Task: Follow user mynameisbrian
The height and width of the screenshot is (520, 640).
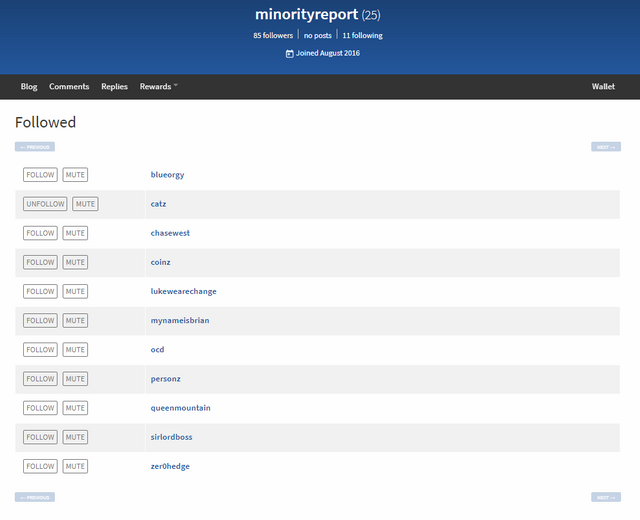Action: (40, 320)
